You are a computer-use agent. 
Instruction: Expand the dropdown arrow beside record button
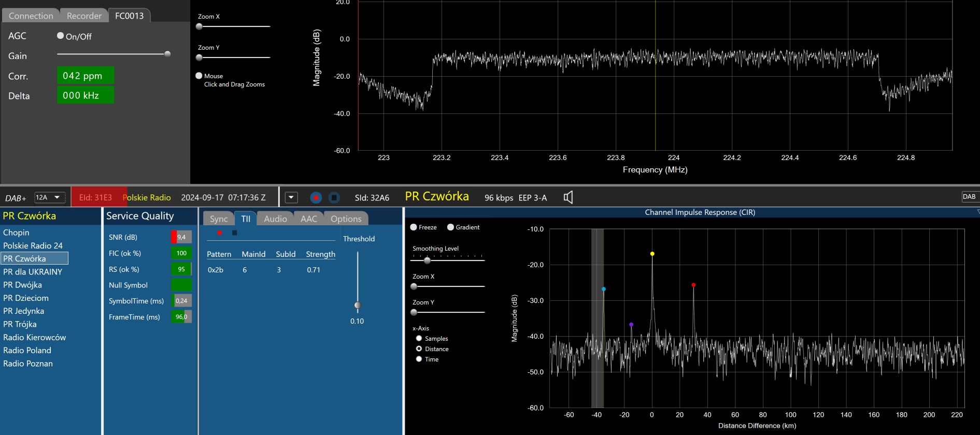coord(291,198)
